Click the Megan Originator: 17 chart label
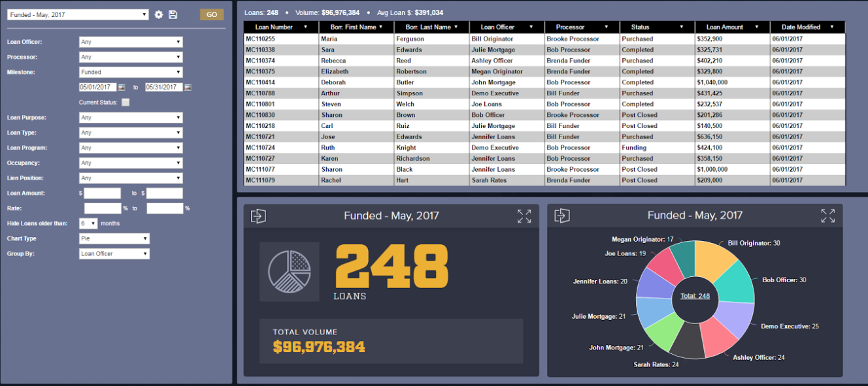The height and width of the screenshot is (386, 868). click(643, 240)
